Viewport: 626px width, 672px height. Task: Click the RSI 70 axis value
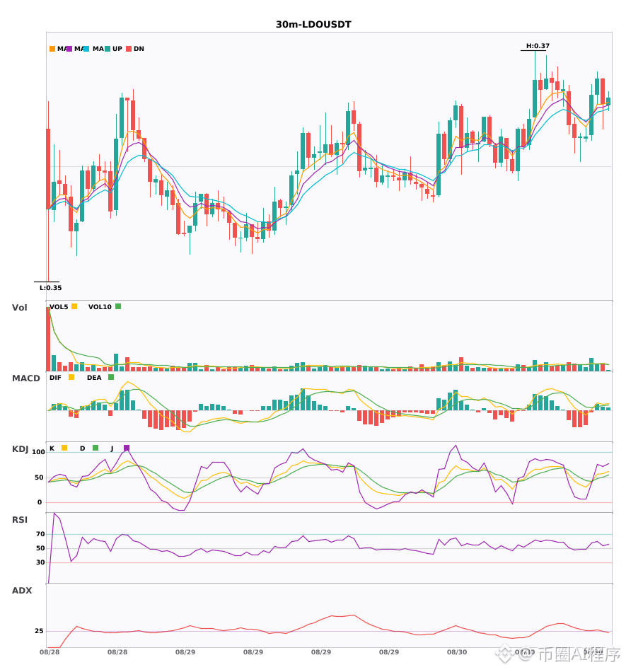pos(40,534)
